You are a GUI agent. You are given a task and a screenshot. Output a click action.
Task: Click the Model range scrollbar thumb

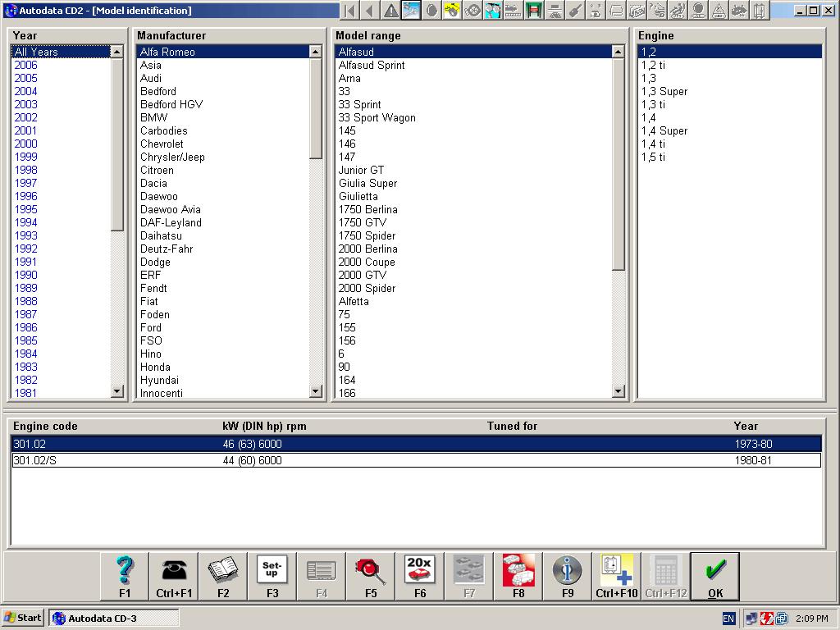point(619,164)
